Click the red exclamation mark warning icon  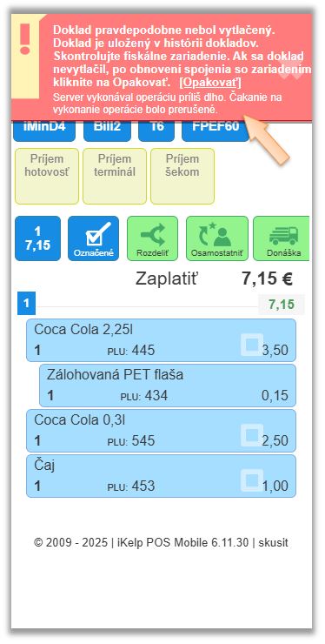pyautogui.click(x=25, y=39)
